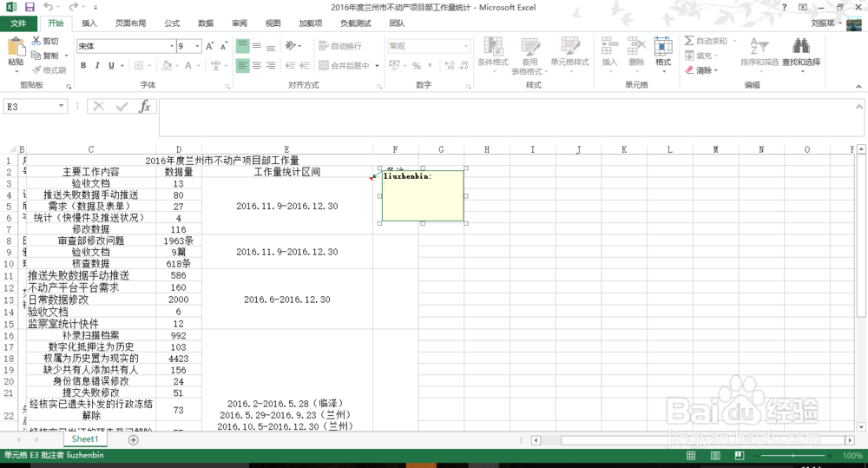Click the Format cells icon
The height and width of the screenshot is (468, 868).
click(x=663, y=47)
